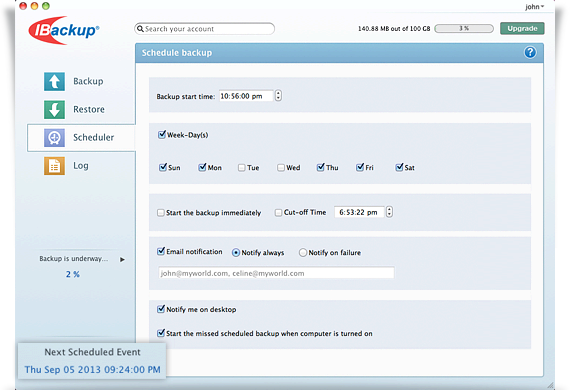Click the Restore down-arrow icon
Viewport: 570px width, 390px height.
tap(54, 109)
